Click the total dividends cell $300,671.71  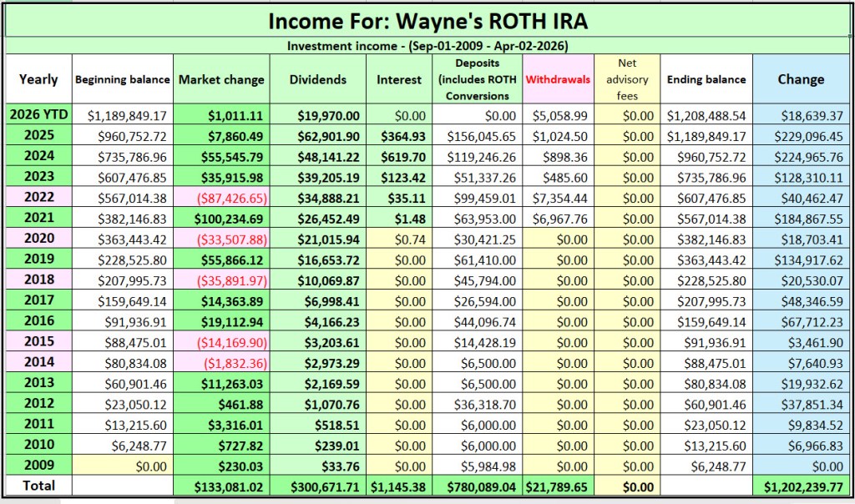(x=317, y=486)
